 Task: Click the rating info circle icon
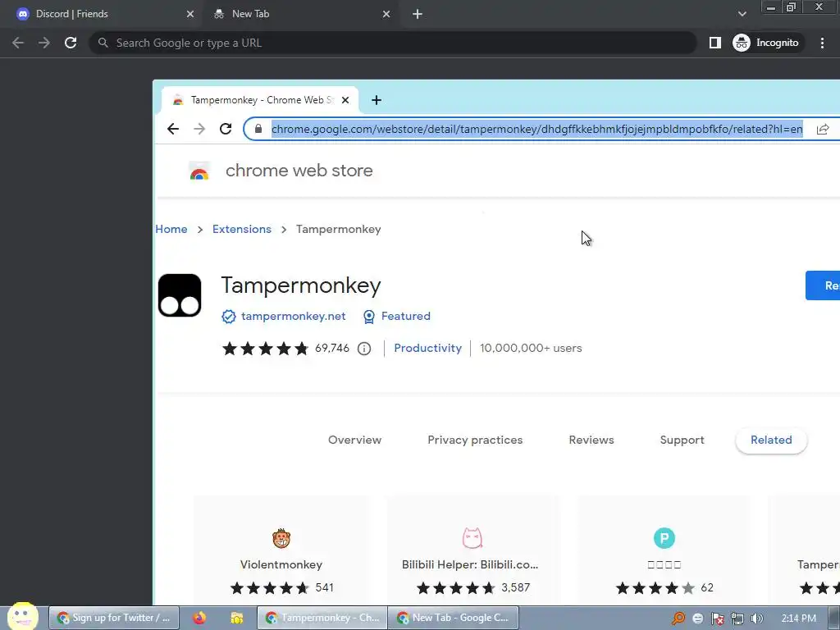tap(364, 349)
